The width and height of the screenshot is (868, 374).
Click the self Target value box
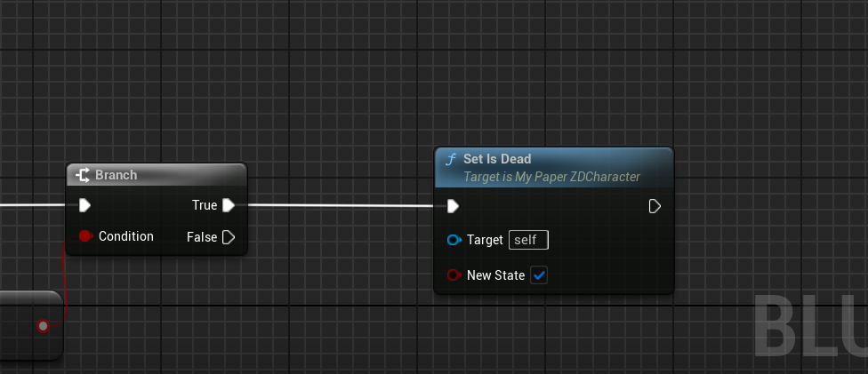click(528, 240)
